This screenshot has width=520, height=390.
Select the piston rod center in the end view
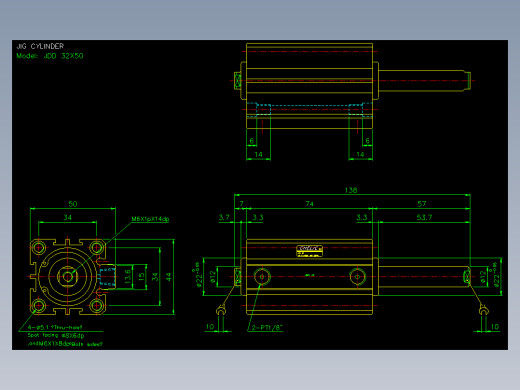click(68, 276)
